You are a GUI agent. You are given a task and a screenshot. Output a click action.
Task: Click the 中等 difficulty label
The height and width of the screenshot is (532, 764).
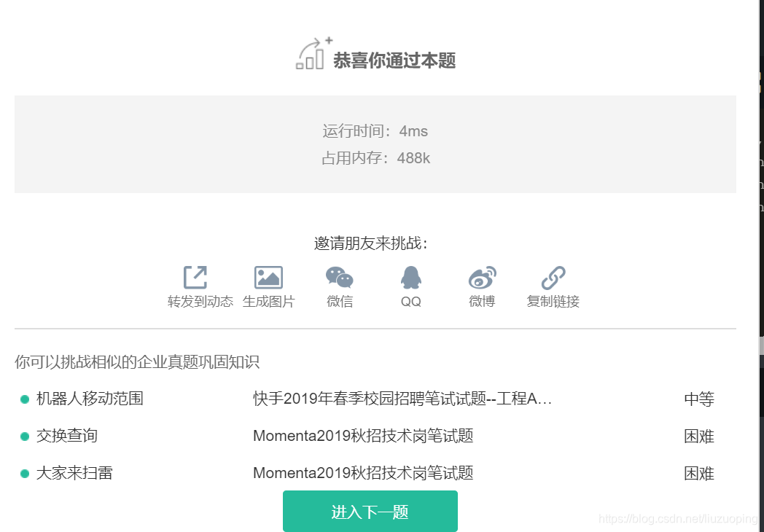[699, 399]
